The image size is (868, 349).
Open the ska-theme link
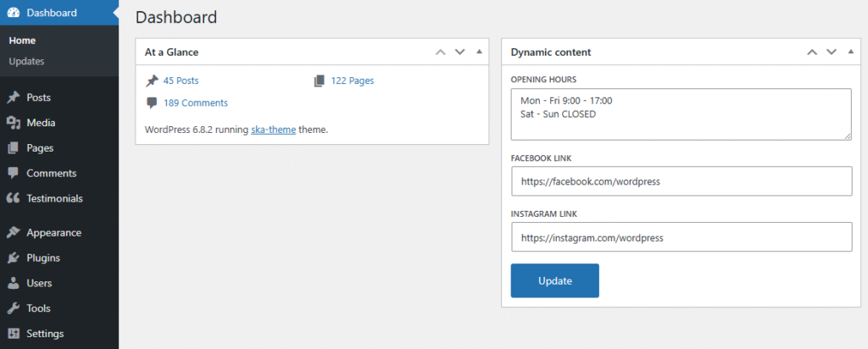pyautogui.click(x=273, y=130)
